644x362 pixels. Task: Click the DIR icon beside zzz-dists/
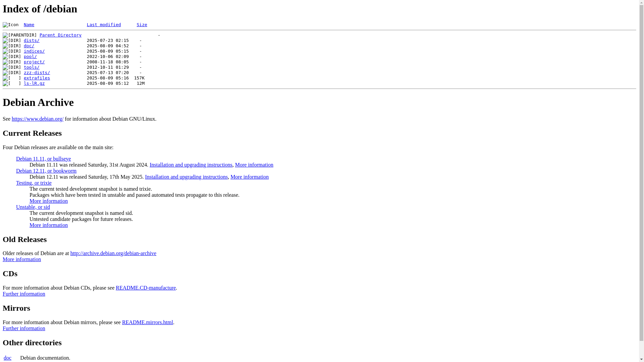click(x=12, y=73)
